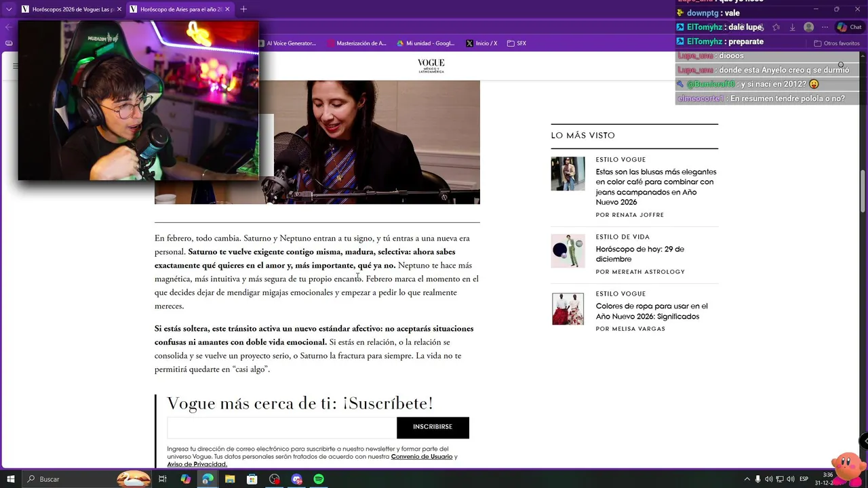This screenshot has width=868, height=488.
Task: Open the Mi unidad Google bookmark
Action: (x=426, y=43)
